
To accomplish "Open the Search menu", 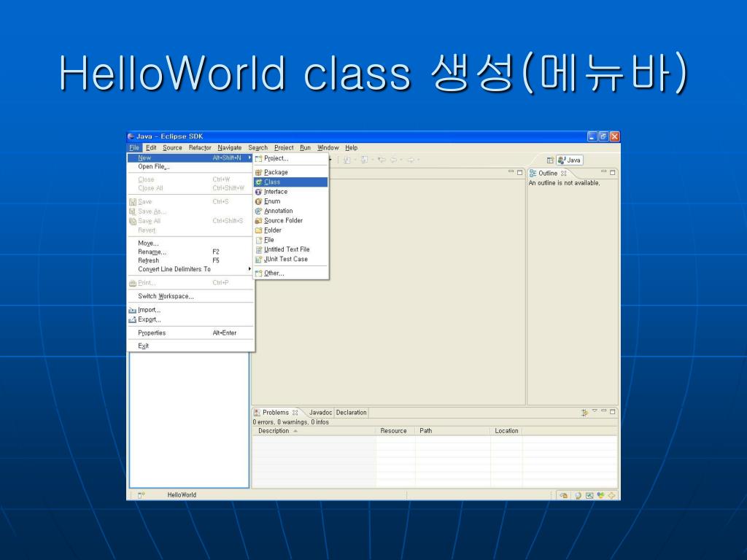I will (258, 147).
